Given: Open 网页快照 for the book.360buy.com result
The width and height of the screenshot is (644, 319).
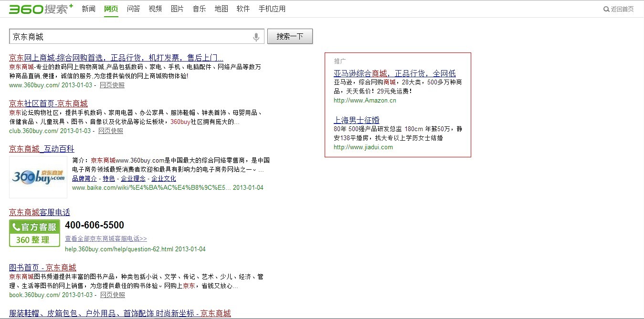Looking at the screenshot, I should click(113, 295).
